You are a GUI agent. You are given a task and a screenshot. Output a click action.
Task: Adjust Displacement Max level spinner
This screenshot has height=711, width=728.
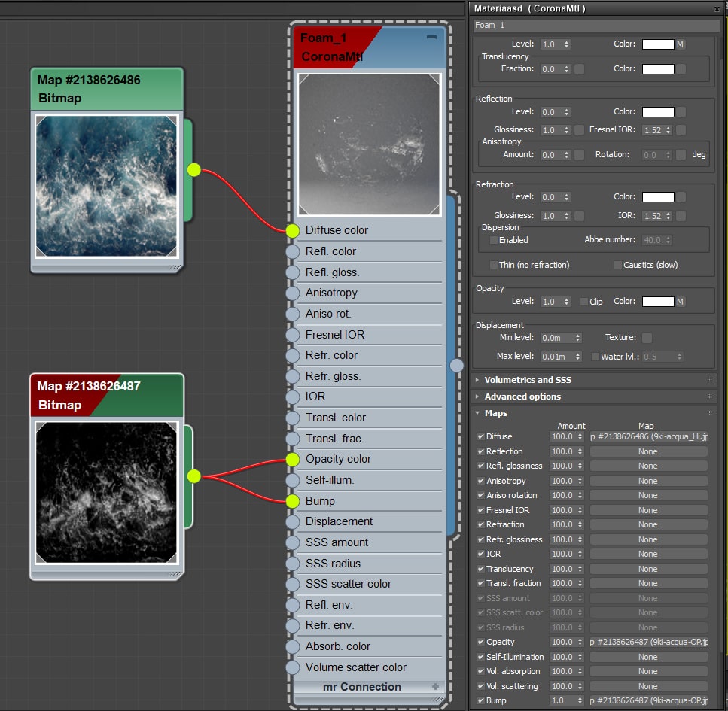pos(578,357)
